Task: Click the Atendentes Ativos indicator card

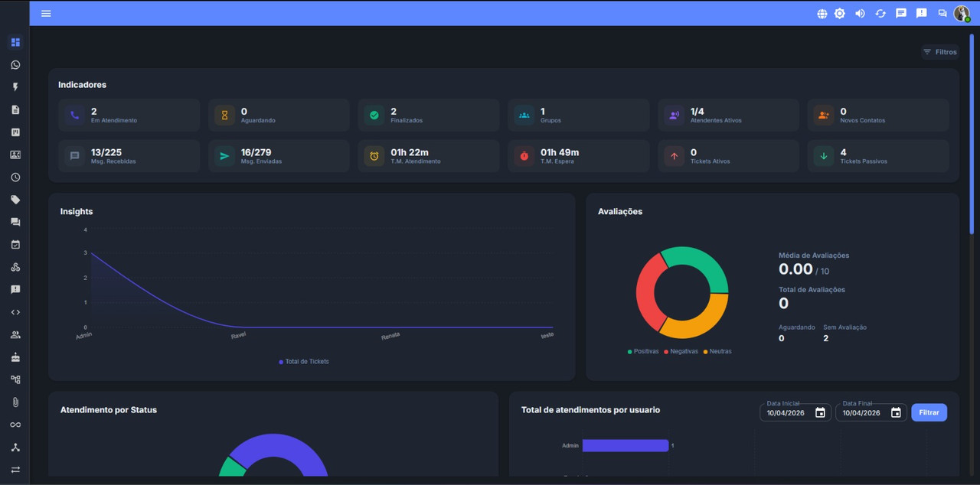Action: 729,115
